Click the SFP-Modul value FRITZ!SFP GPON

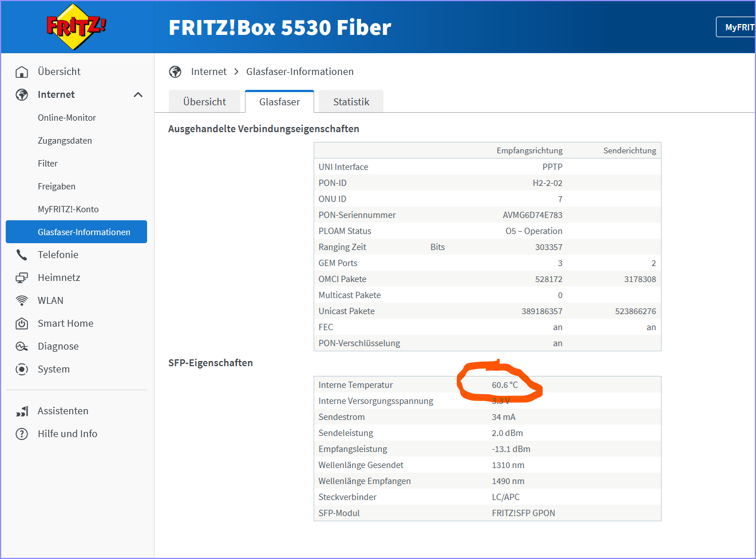pos(524,513)
